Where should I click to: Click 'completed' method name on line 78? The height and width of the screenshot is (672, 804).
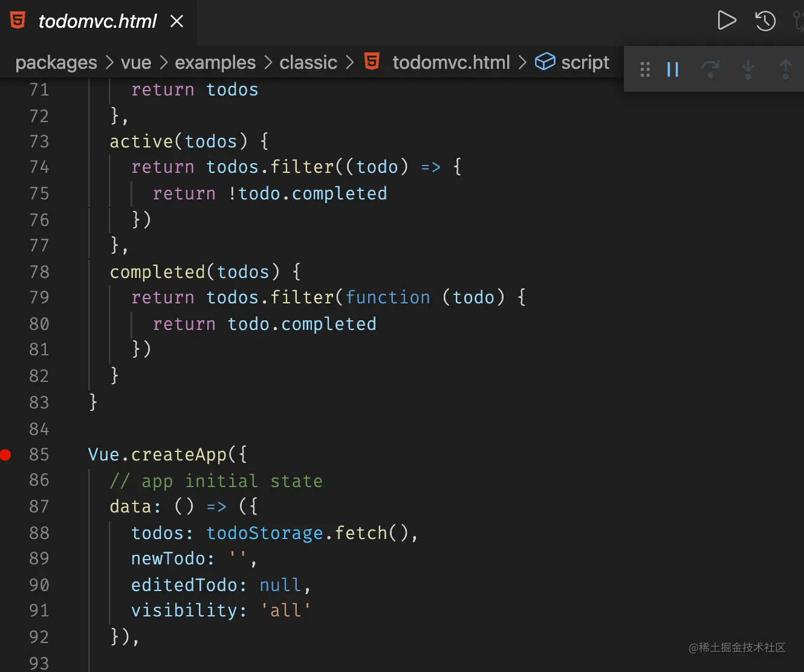pos(158,272)
